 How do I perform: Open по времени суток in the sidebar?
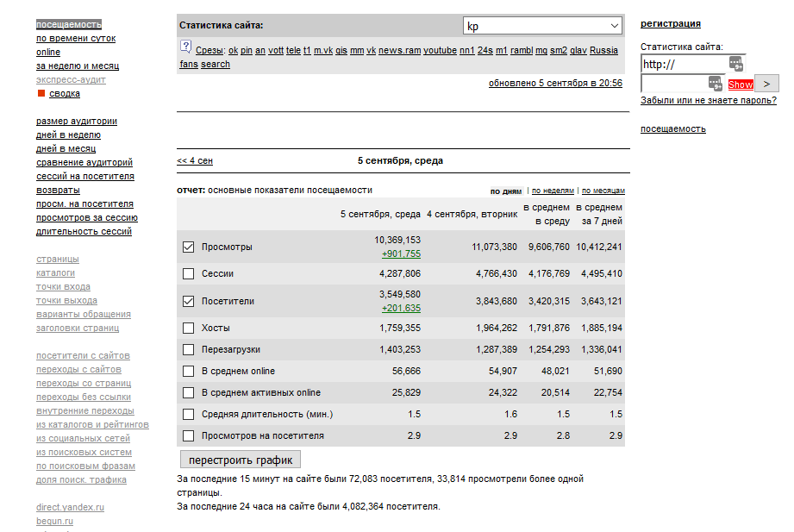[76, 38]
